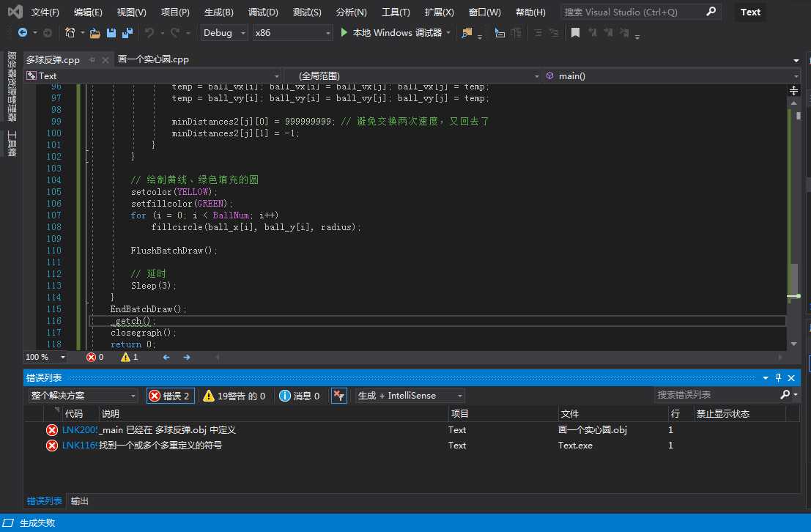Open the 100 % zoom dropdown
Image resolution: width=811 pixels, height=532 pixels.
point(45,357)
